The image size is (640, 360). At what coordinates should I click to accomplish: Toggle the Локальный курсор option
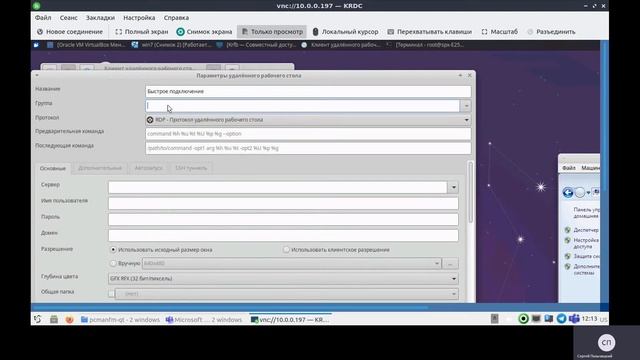pyautogui.click(x=345, y=32)
